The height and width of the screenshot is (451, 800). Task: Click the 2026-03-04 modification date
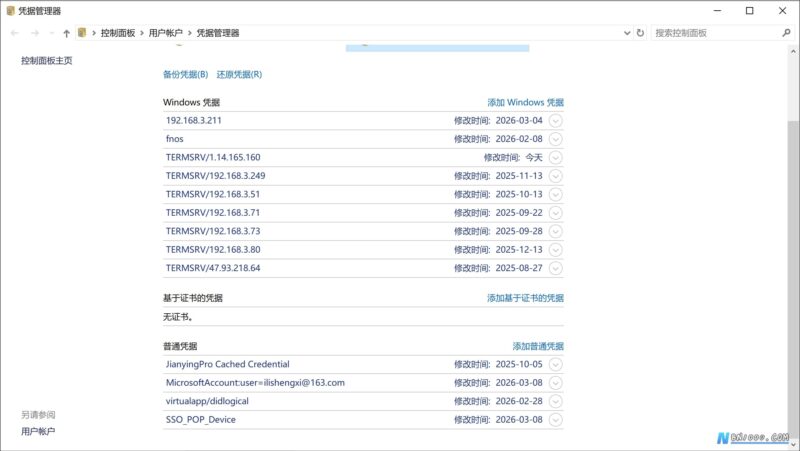point(519,120)
